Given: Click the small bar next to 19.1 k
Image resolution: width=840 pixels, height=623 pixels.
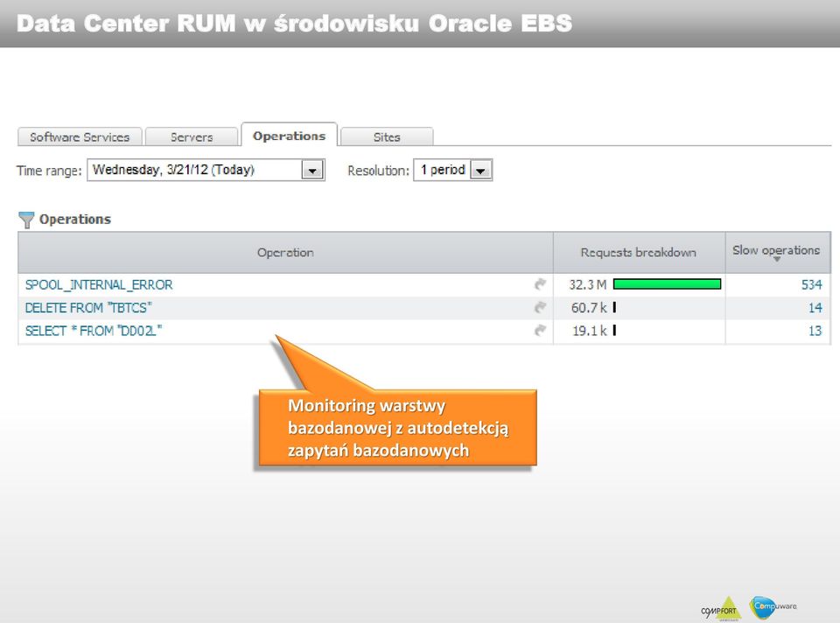Looking at the screenshot, I should pos(614,330).
